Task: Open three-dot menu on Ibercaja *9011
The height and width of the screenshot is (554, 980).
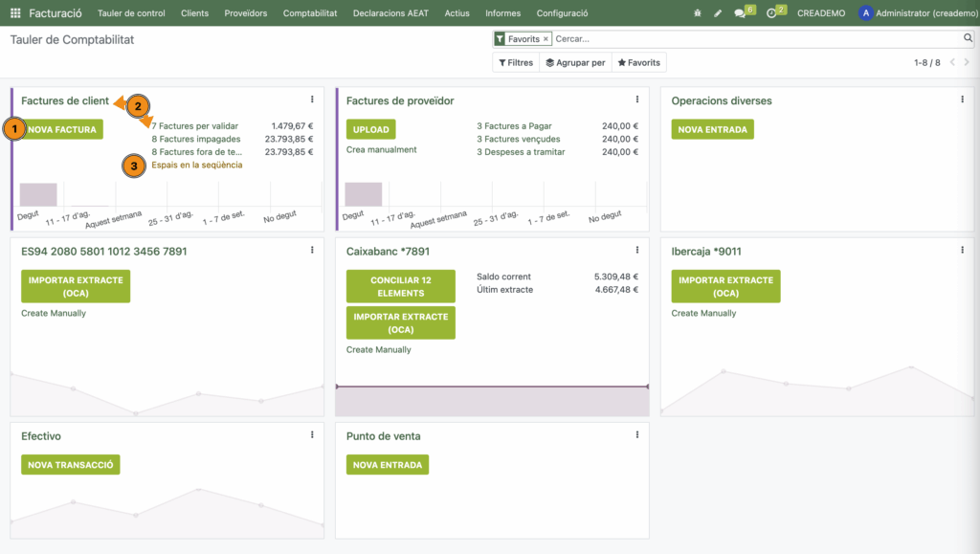Action: (962, 250)
